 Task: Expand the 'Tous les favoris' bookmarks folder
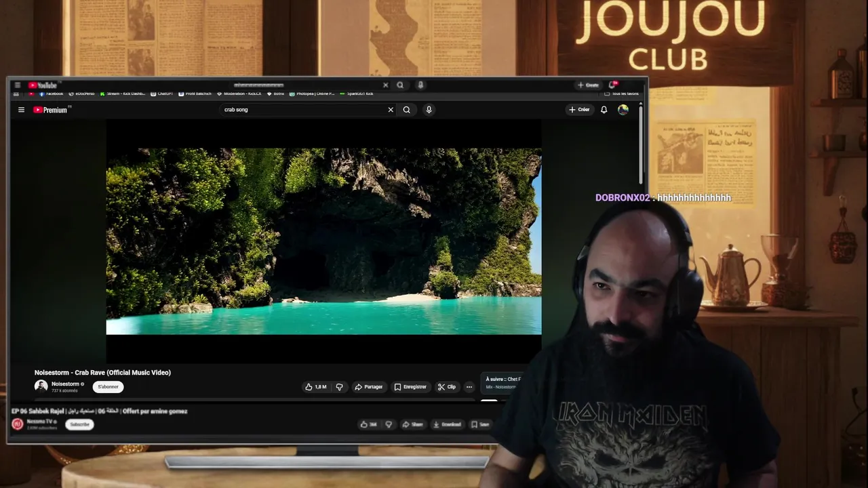pos(622,94)
